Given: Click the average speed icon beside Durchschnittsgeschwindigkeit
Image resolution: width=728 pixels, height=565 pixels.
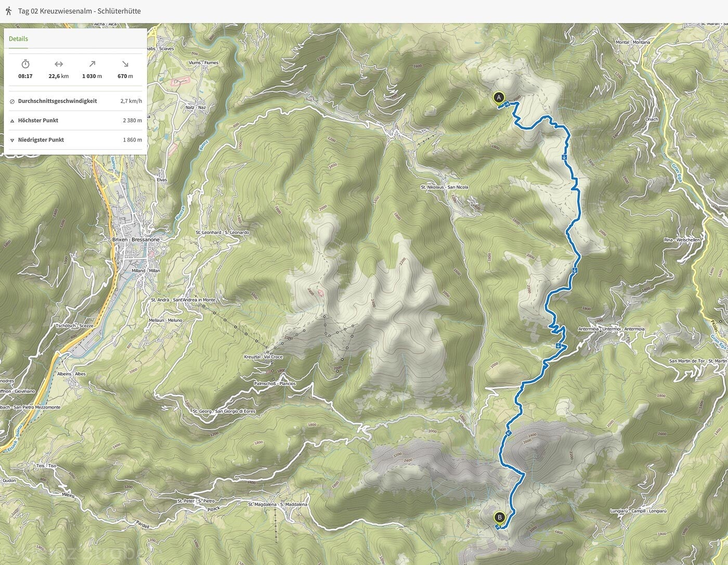Looking at the screenshot, I should [x=12, y=101].
